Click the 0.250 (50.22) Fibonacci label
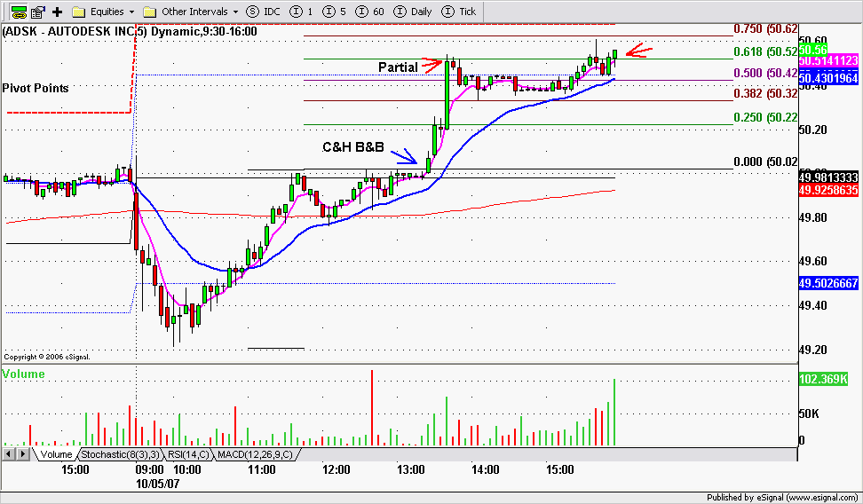Viewport: 863px width, 504px height. point(765,117)
